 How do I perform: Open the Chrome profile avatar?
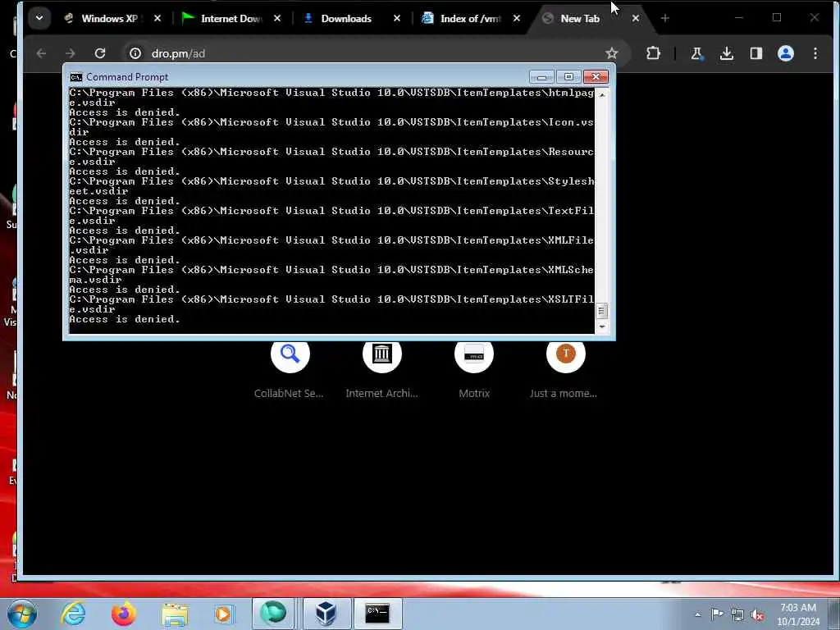(x=786, y=53)
